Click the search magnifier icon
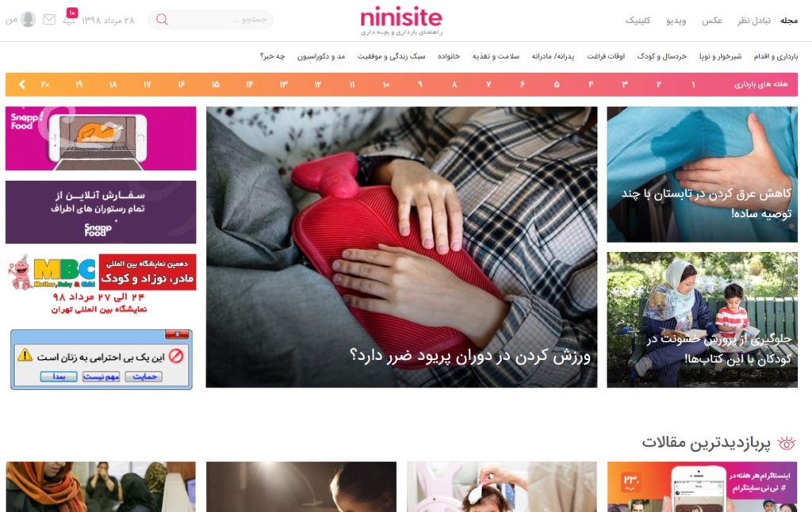This screenshot has height=512, width=812. click(x=162, y=20)
